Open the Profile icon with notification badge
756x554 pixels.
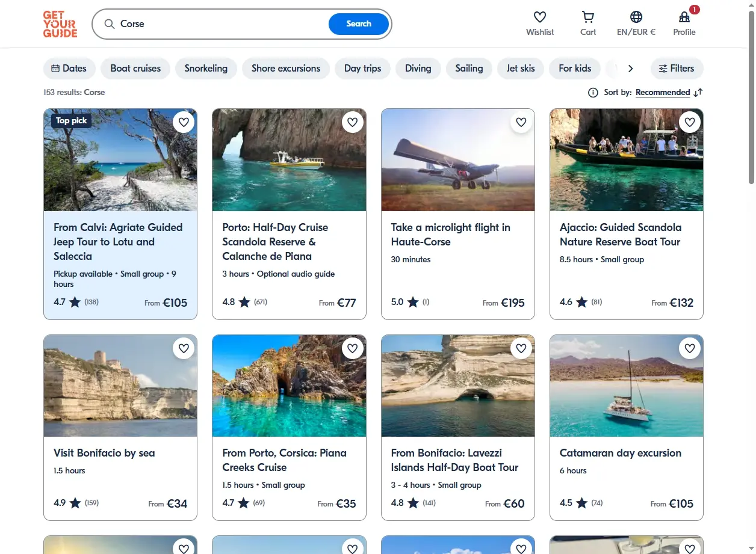tap(684, 17)
